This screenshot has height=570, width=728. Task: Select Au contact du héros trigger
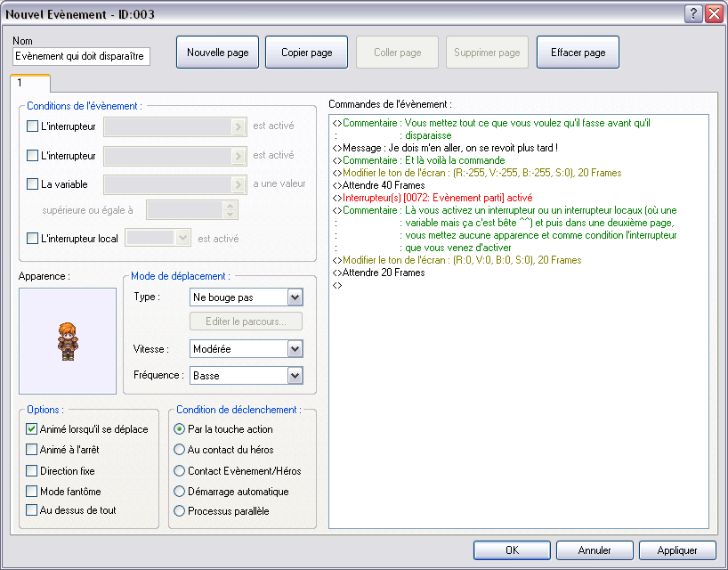click(179, 449)
